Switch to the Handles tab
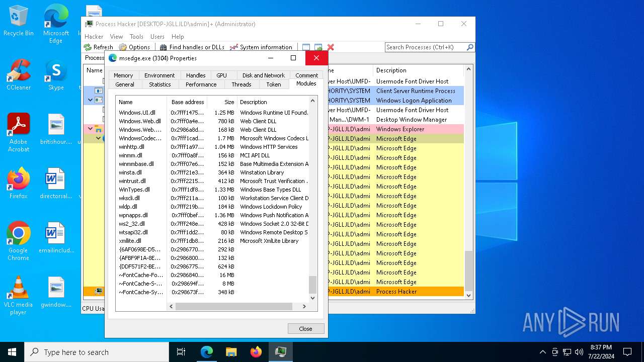 (x=196, y=75)
